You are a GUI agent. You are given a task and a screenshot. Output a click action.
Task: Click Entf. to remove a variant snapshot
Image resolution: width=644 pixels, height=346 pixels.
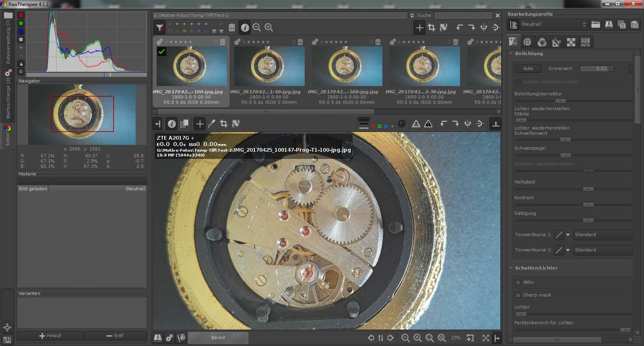pyautogui.click(x=116, y=336)
